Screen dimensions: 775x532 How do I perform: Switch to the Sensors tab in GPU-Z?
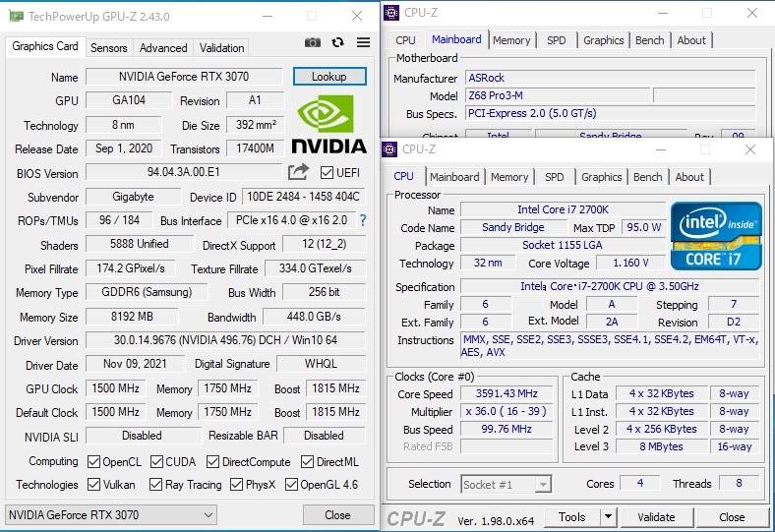pyautogui.click(x=109, y=48)
